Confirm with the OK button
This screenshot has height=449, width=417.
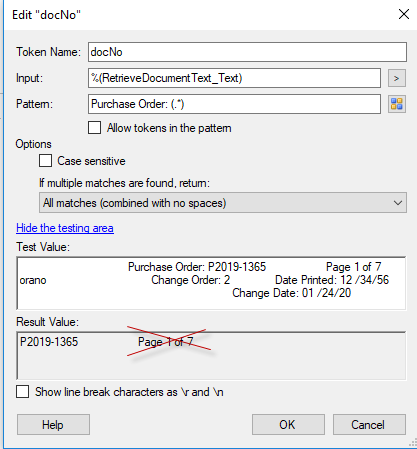pos(288,425)
